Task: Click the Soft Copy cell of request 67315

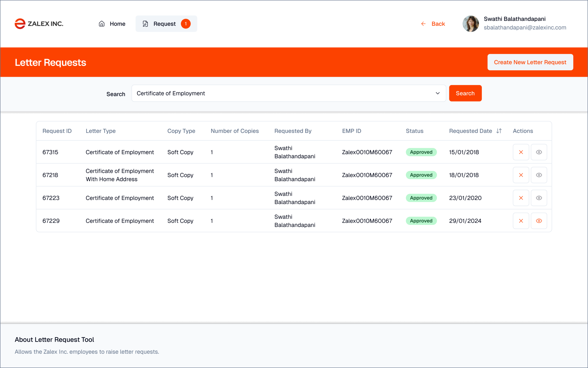Action: [180, 152]
